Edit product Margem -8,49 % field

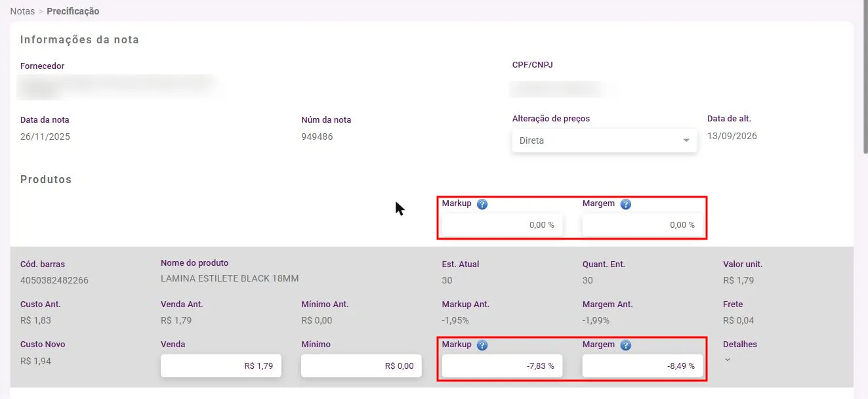tap(642, 366)
